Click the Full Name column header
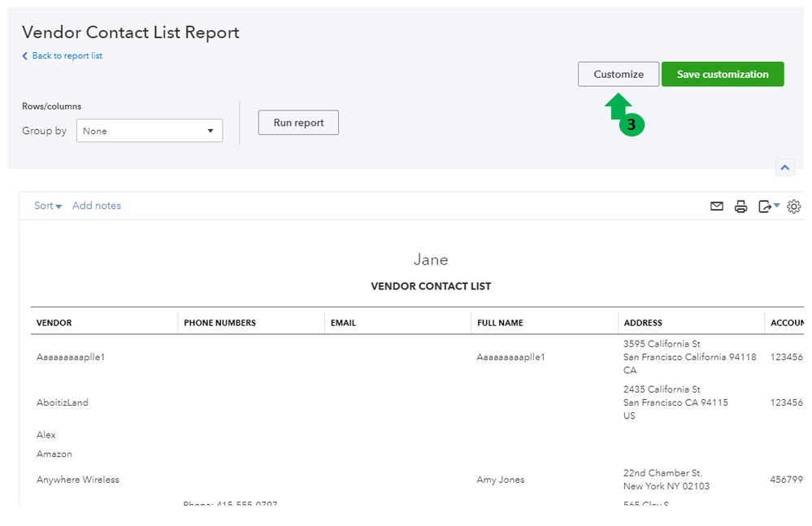Image resolution: width=812 pixels, height=526 pixels. click(500, 323)
